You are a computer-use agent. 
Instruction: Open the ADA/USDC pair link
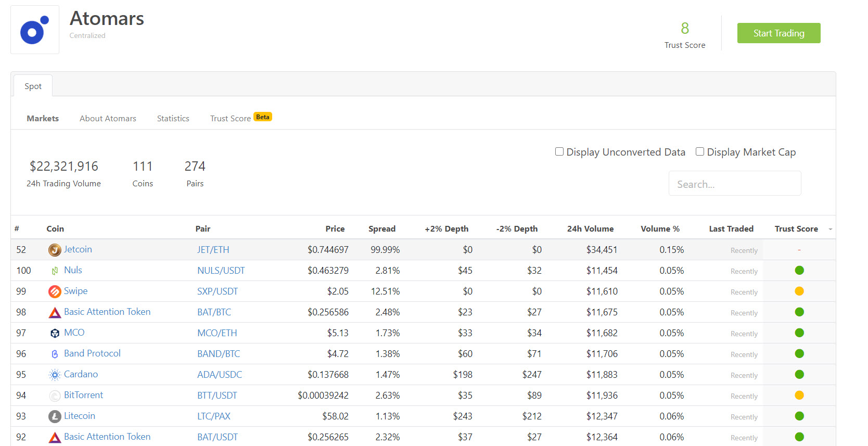coord(220,375)
